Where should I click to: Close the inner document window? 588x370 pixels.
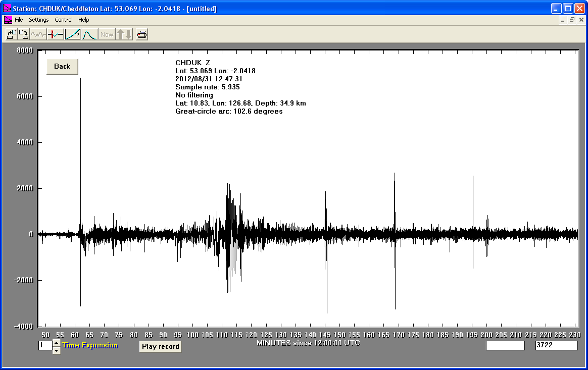click(x=581, y=20)
